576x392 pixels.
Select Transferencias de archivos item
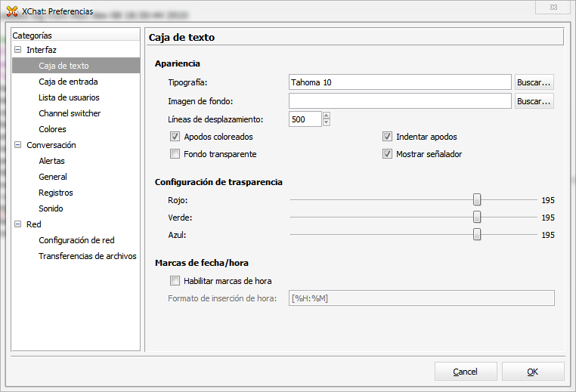[x=87, y=256]
